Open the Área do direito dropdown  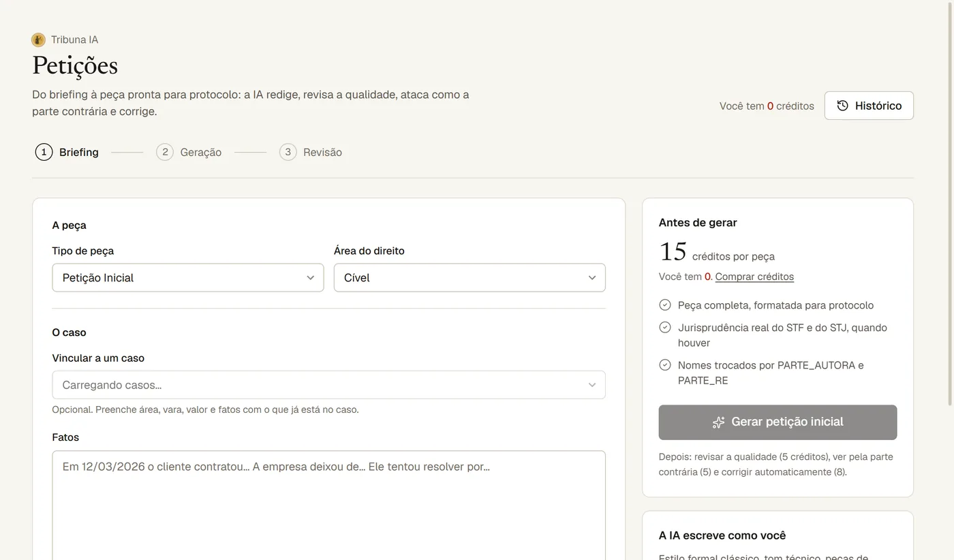[470, 277]
